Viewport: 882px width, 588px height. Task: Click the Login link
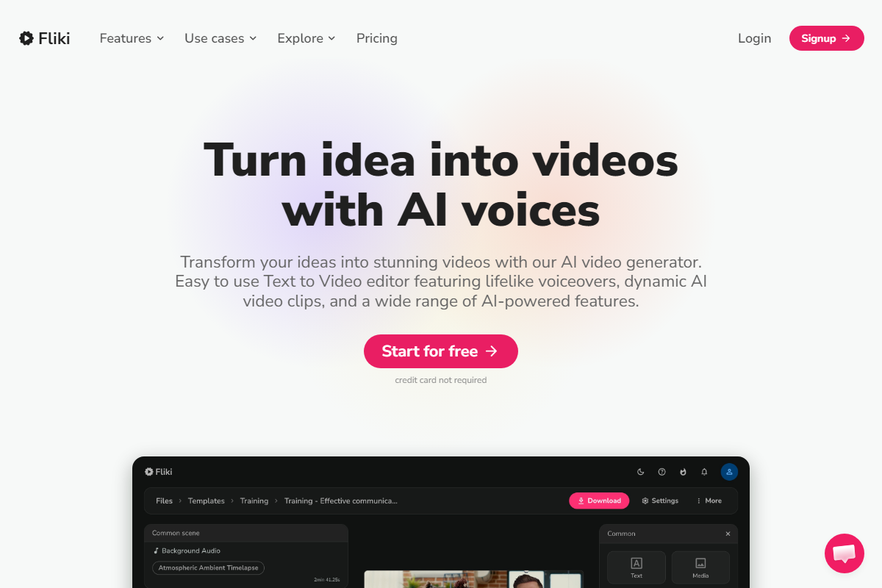tap(754, 38)
